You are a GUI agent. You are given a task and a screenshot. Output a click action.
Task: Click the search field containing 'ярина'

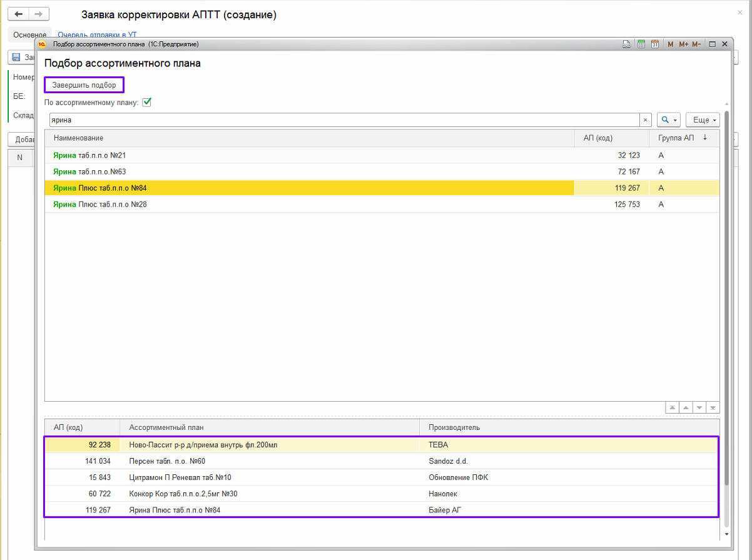pyautogui.click(x=344, y=120)
